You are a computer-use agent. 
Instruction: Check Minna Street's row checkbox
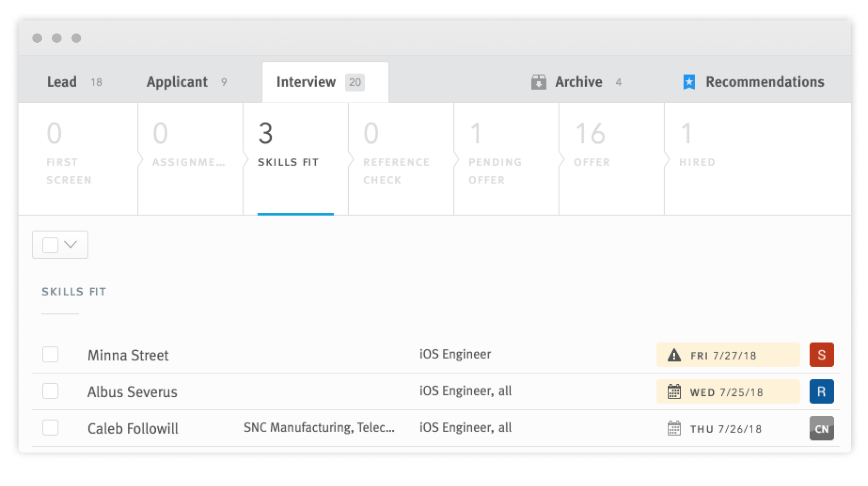(x=50, y=354)
